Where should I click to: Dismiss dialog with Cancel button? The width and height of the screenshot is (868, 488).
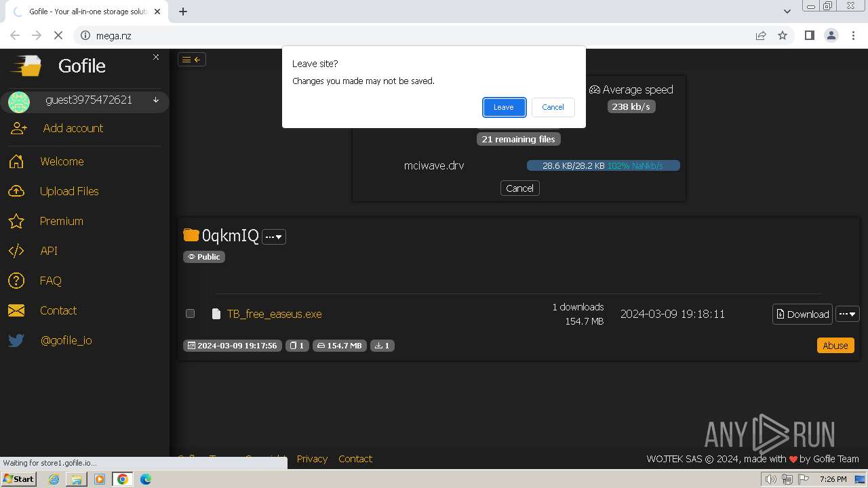pyautogui.click(x=553, y=107)
